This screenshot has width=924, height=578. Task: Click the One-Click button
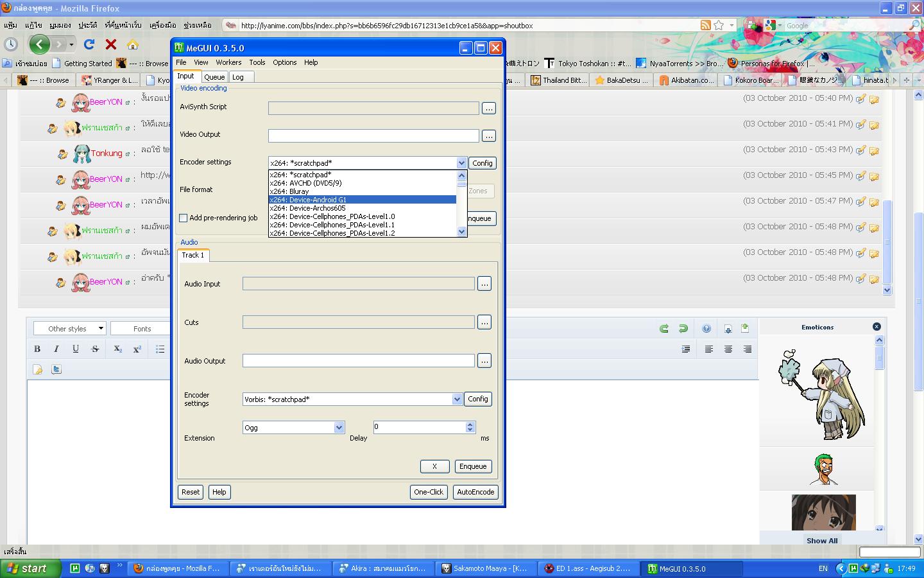click(x=429, y=492)
